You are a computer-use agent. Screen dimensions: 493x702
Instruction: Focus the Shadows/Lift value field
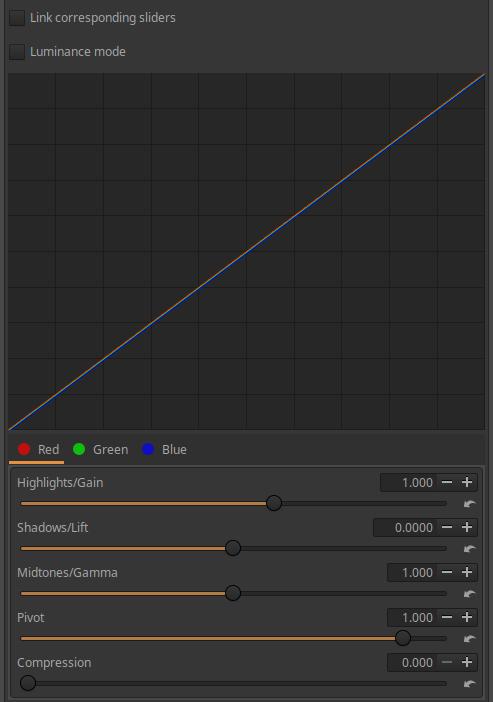405,527
